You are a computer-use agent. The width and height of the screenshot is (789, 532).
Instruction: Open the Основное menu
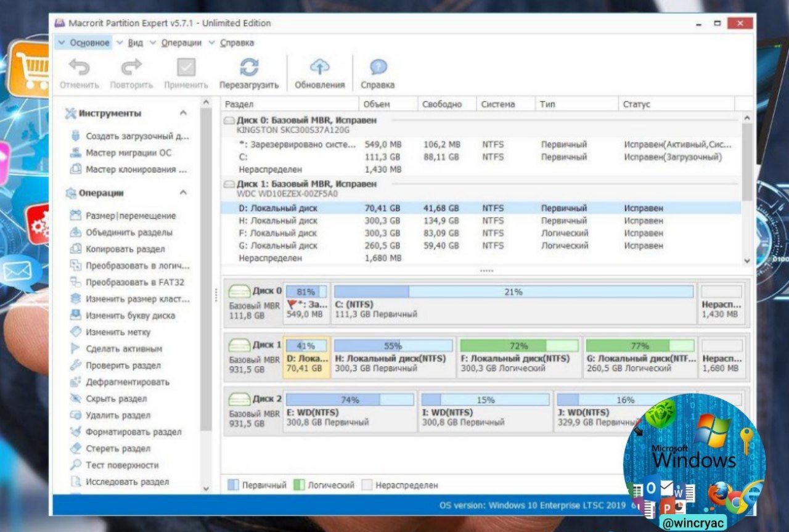(84, 43)
